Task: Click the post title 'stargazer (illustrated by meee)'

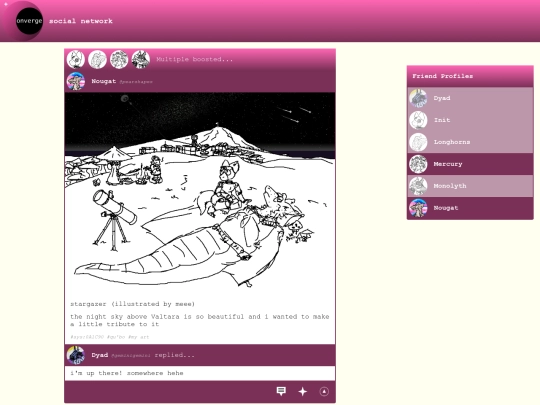Action: click(x=133, y=304)
